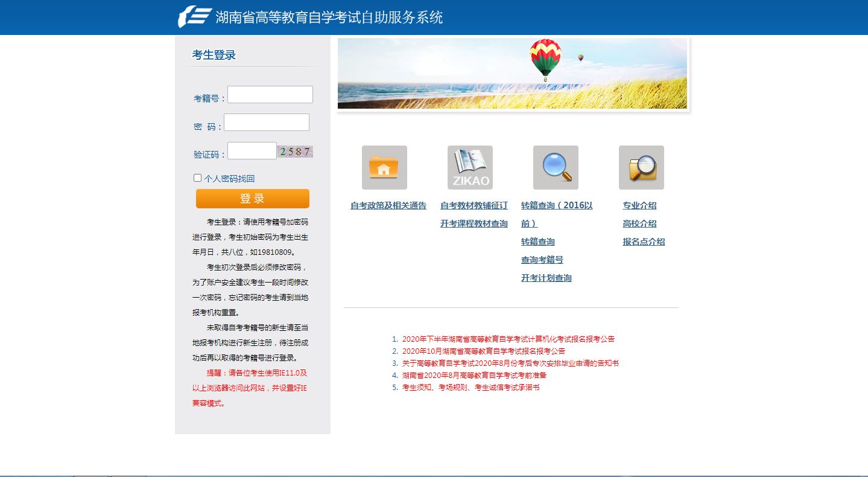The height and width of the screenshot is (477, 868).
Task: Refresh the captcha image 2587
Action: point(295,152)
